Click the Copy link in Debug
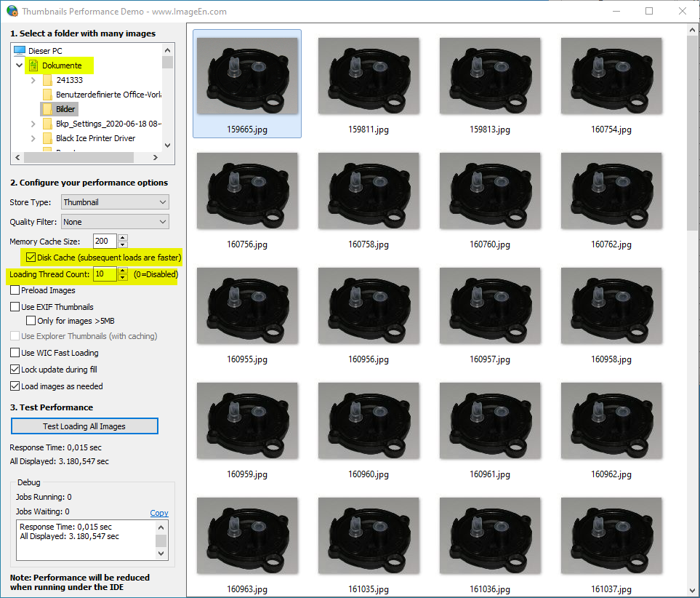The image size is (700, 598). coord(159,513)
